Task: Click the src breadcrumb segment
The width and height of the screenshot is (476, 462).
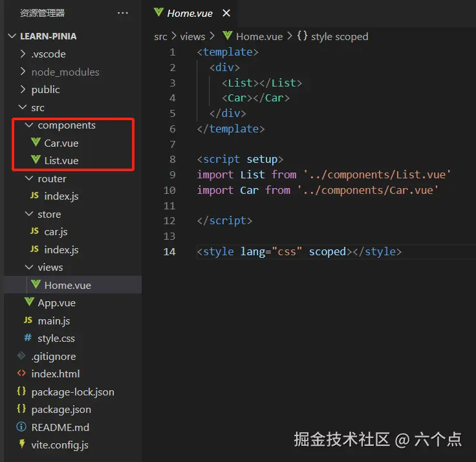Action: 160,37
